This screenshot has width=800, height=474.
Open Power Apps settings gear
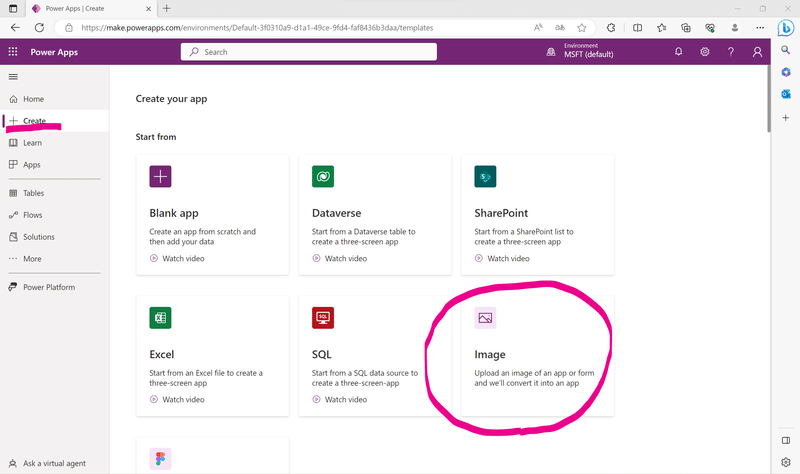coord(705,52)
